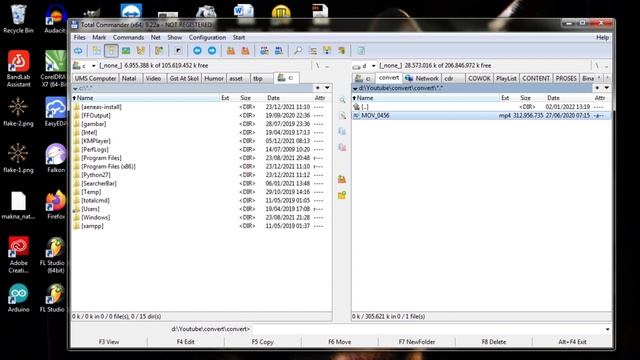Click the new folder icon in the middle bar
The height and width of the screenshot is (360, 640).
[342, 195]
